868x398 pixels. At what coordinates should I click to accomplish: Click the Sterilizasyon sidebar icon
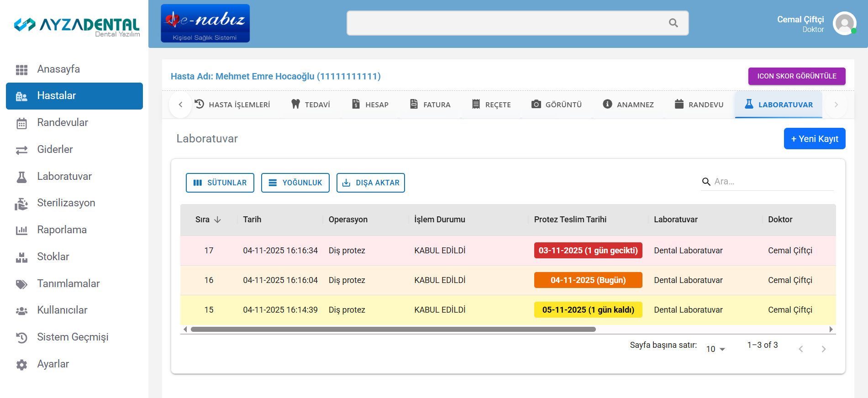(21, 204)
